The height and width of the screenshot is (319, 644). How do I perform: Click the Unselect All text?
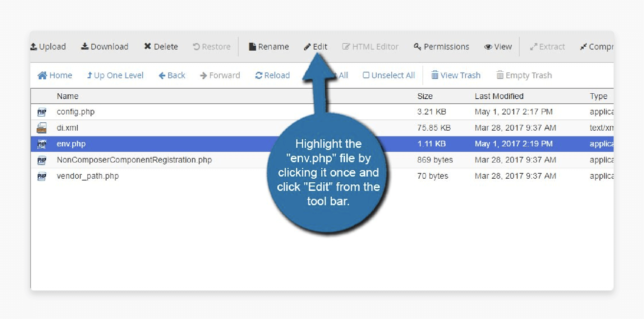393,75
